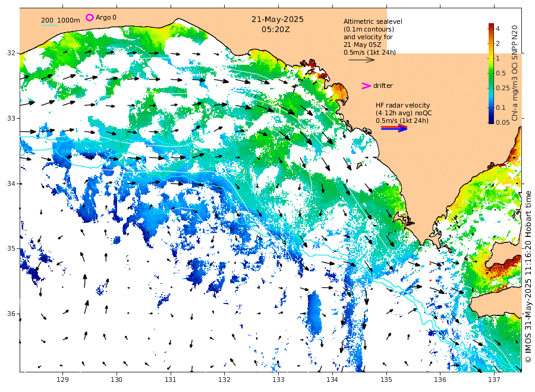Image resolution: width=535 pixels, height=392 pixels.
Task: Click longitude tick label 137
Action: point(494,380)
